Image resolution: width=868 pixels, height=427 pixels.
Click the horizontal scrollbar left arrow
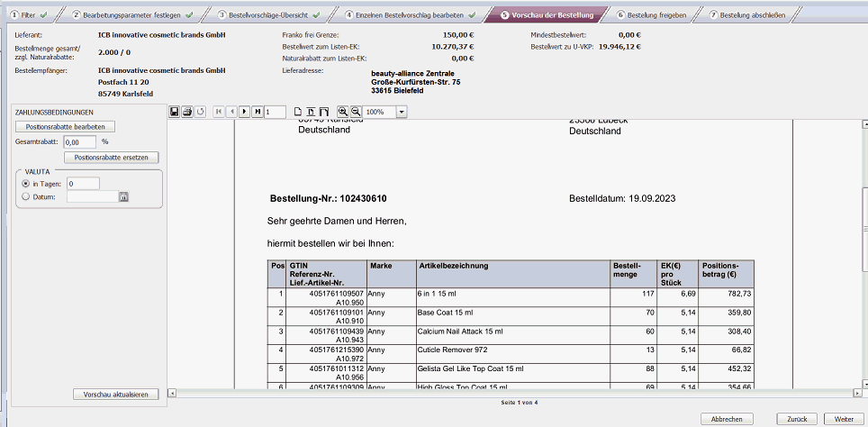[172, 393]
